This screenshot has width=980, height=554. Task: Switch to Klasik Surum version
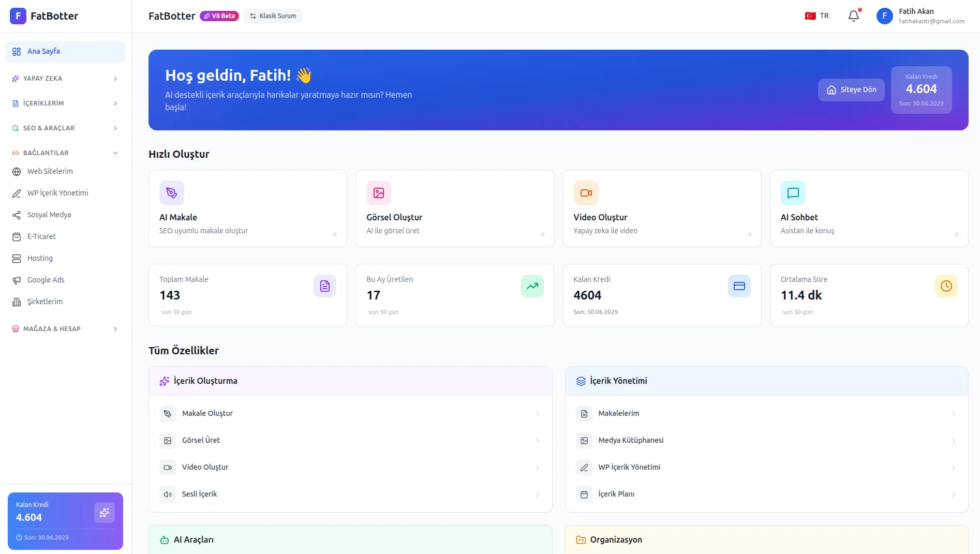tap(273, 16)
